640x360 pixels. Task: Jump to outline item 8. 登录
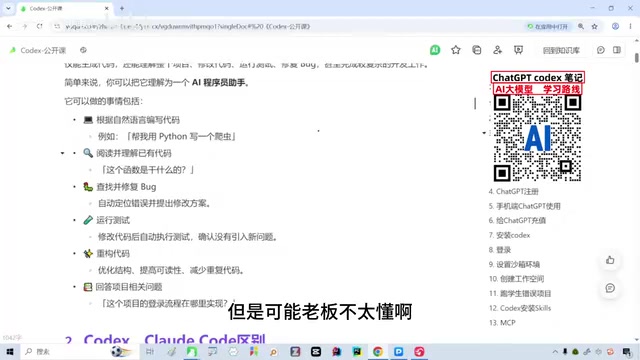pos(500,250)
